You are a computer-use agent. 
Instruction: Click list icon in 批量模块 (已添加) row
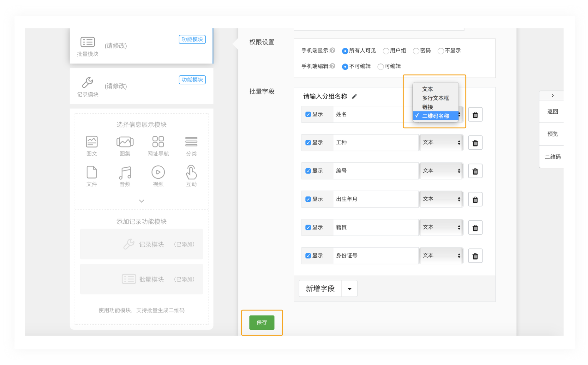[129, 279]
